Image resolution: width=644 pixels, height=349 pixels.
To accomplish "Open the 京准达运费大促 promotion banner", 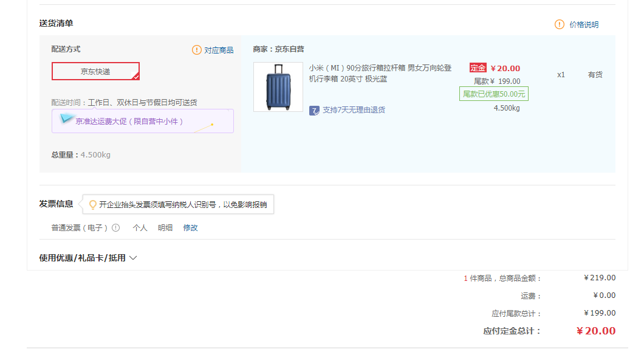I will (143, 121).
